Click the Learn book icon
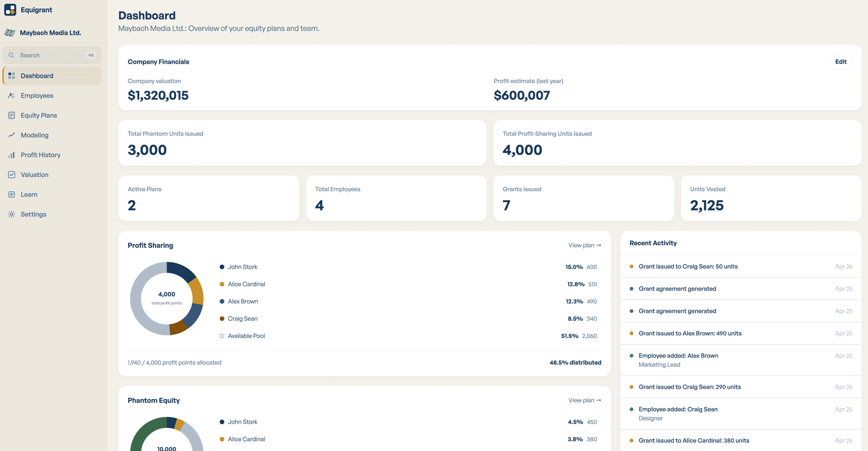868x451 pixels. click(12, 194)
